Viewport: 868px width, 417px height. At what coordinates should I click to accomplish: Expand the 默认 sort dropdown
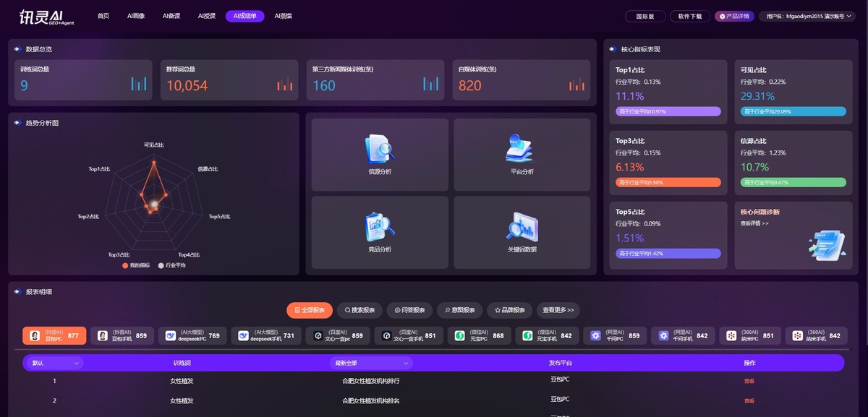pos(55,363)
